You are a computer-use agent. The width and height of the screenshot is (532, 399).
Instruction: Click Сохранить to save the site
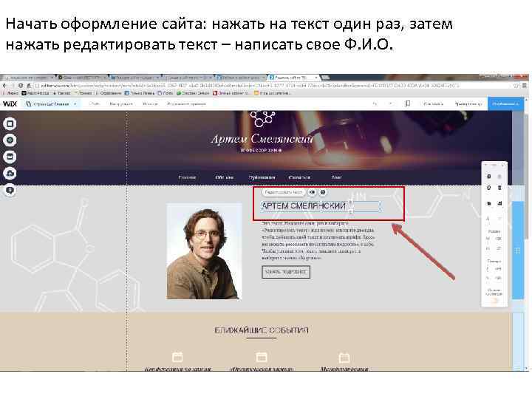(433, 104)
